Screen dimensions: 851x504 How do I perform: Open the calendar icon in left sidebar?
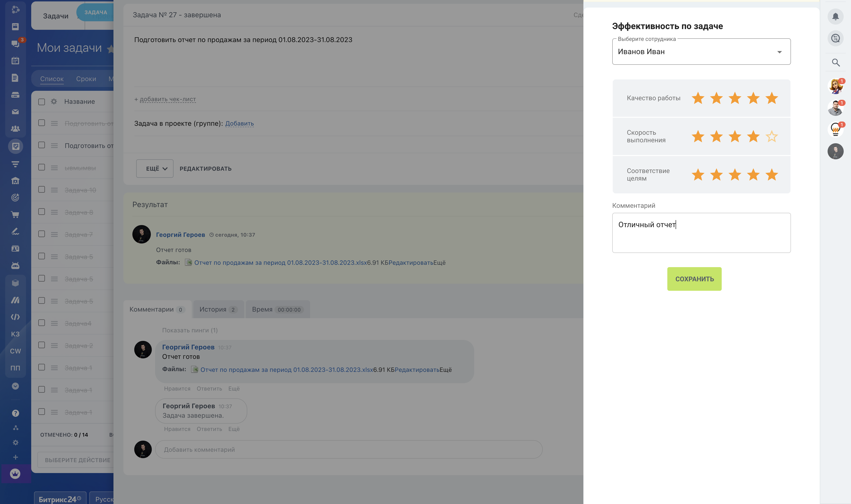coord(15,61)
